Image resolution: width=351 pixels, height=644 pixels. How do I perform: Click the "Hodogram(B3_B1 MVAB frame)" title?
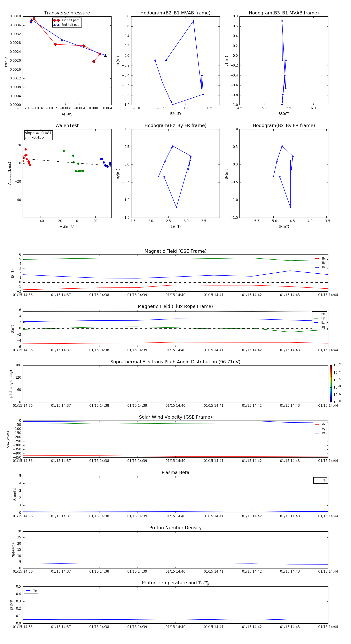(x=284, y=13)
